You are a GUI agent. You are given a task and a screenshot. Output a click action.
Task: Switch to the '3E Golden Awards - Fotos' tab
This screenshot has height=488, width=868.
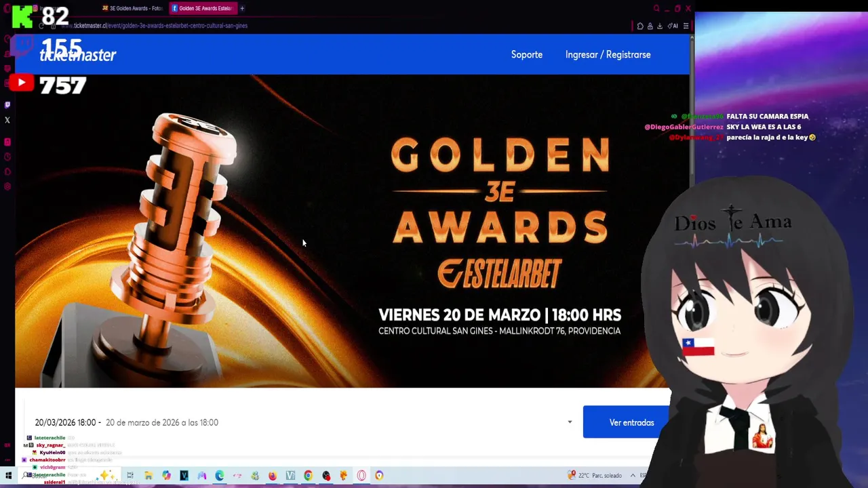click(132, 8)
